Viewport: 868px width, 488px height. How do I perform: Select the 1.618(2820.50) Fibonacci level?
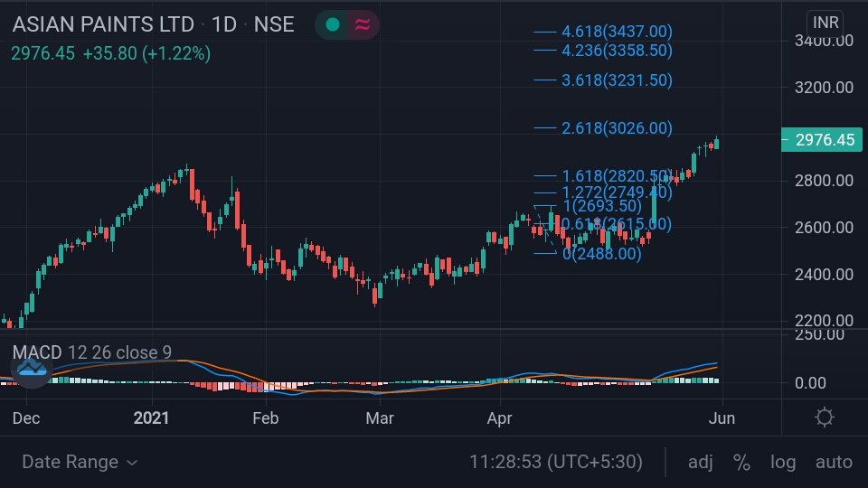coord(617,176)
